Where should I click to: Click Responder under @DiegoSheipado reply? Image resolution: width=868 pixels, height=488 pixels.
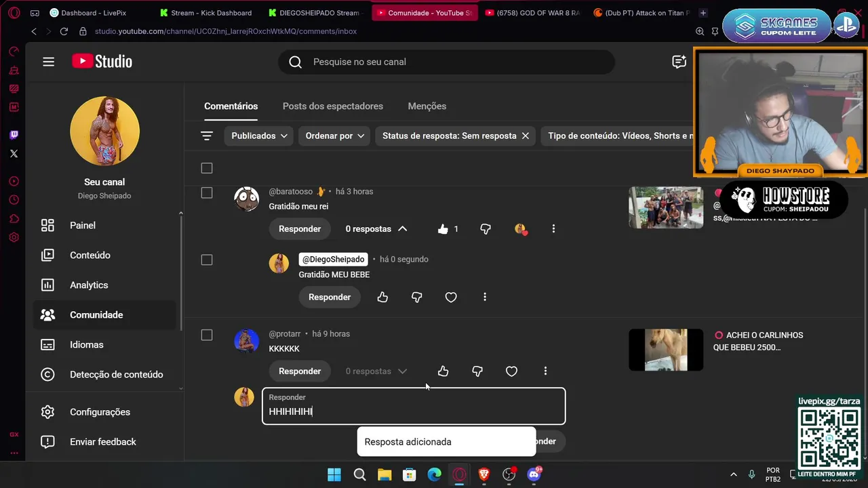pos(330,297)
